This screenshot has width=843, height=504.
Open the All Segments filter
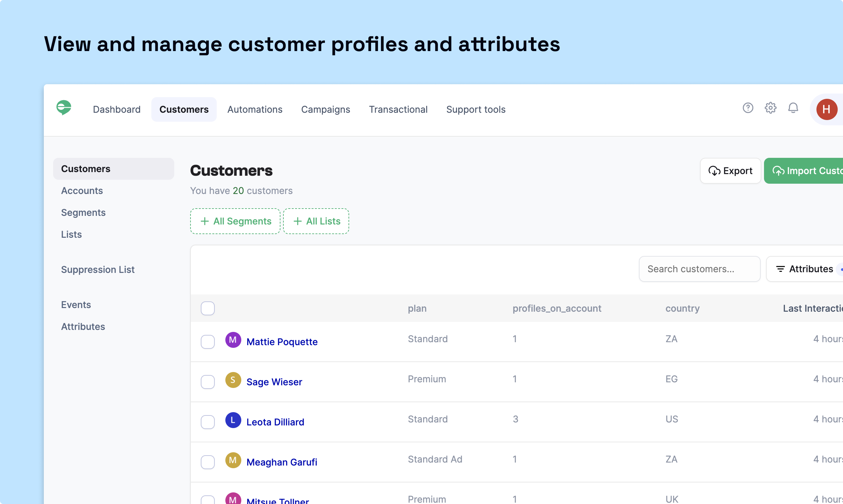[x=235, y=221]
